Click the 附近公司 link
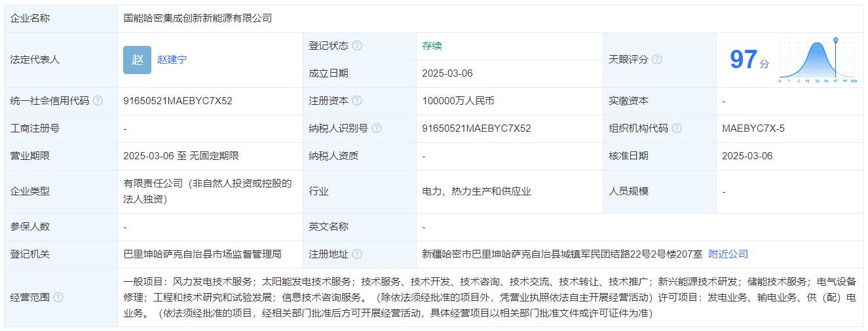Image resolution: width=868 pixels, height=331 pixels. [728, 254]
